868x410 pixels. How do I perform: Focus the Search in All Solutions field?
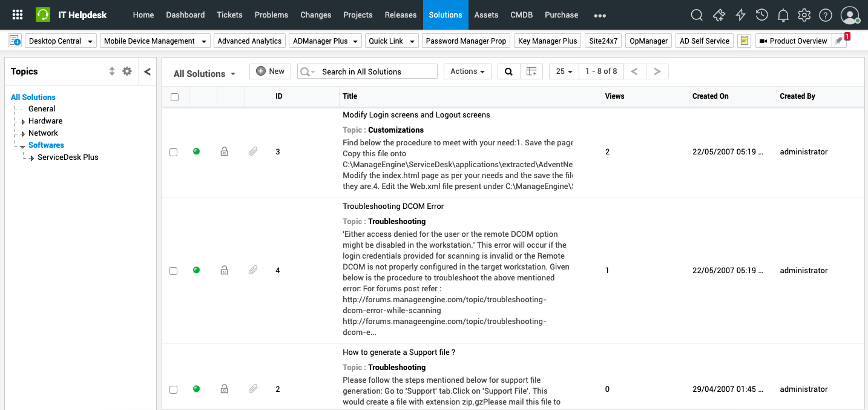[375, 71]
